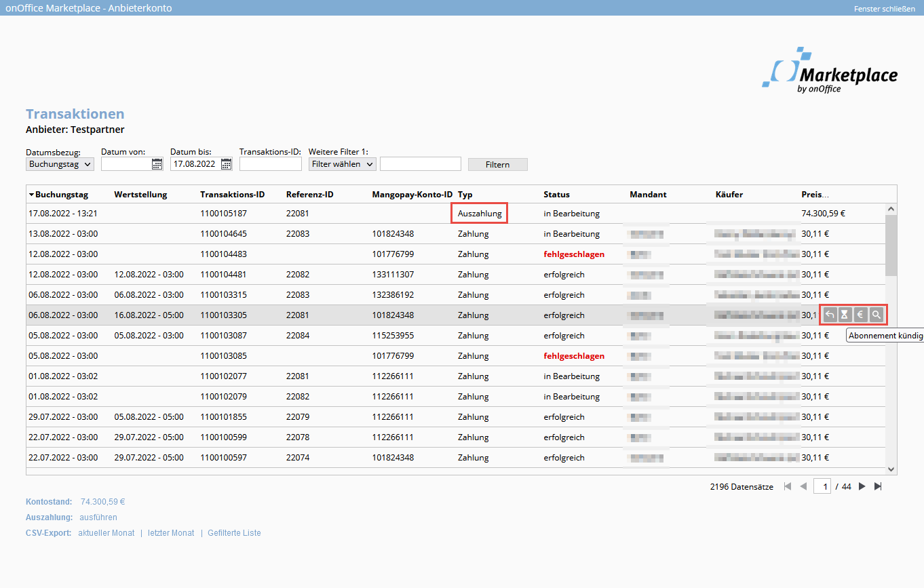Click Referenz-ID 22079
924x588 pixels.
click(298, 417)
